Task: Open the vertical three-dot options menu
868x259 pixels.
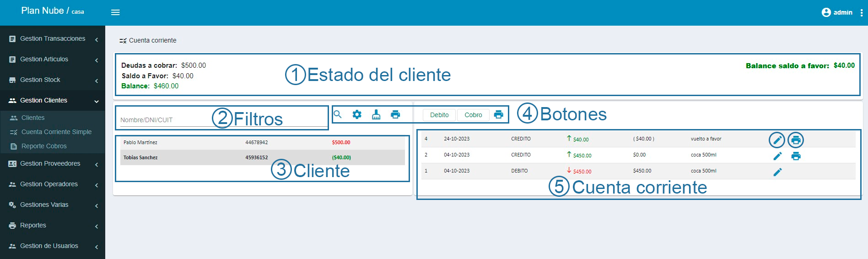Action: click(x=861, y=13)
